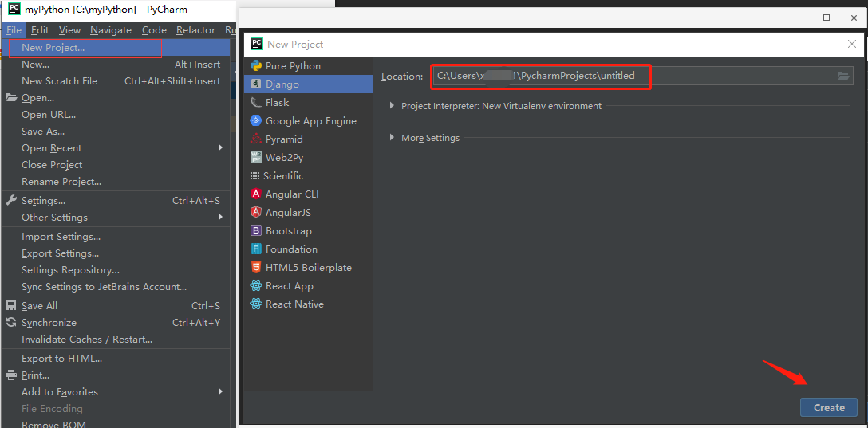This screenshot has height=428, width=868.
Task: Click the PyCharm logo in New Project dialog
Action: click(x=256, y=45)
